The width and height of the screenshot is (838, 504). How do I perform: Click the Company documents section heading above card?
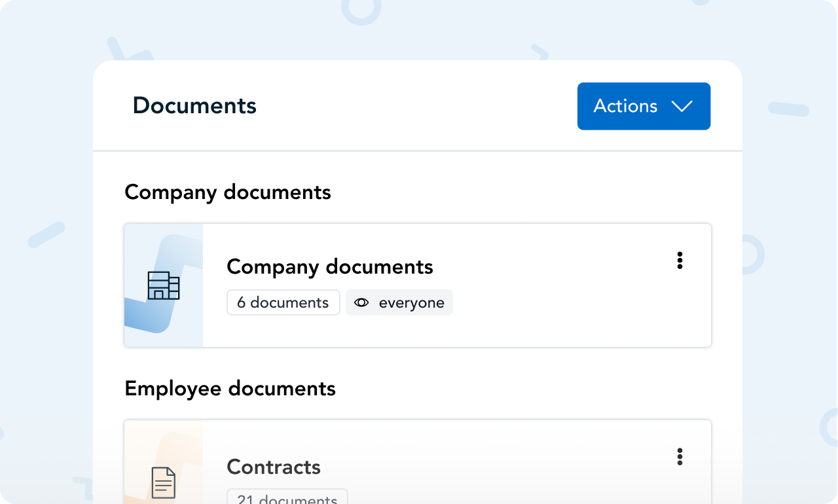(x=227, y=192)
